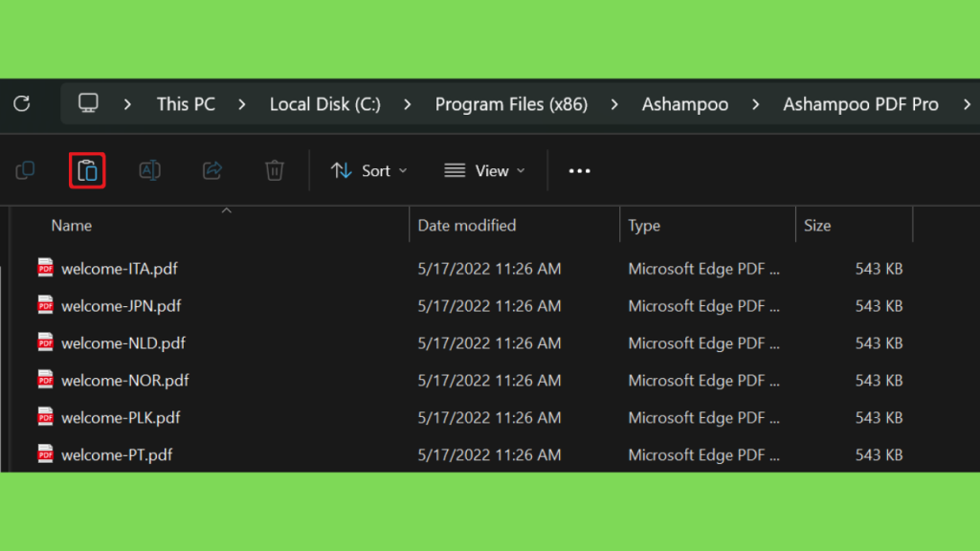The height and width of the screenshot is (551, 980).
Task: Select the welcome-JPN.pdf file
Action: pyautogui.click(x=121, y=305)
